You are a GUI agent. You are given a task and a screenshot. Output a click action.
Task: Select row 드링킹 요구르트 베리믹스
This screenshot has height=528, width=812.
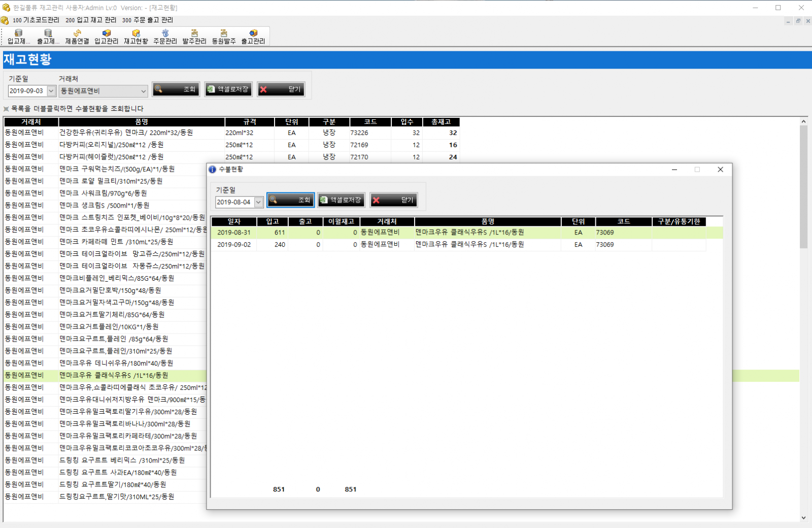(105, 460)
